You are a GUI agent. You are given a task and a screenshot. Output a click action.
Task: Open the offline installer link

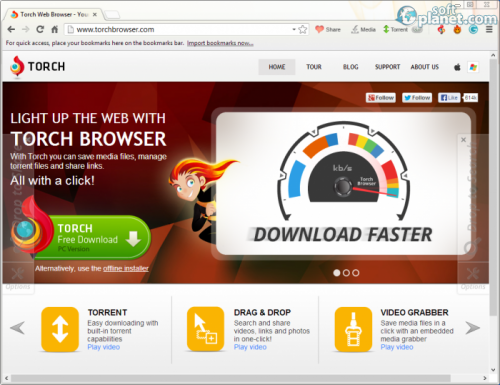pyautogui.click(x=126, y=269)
